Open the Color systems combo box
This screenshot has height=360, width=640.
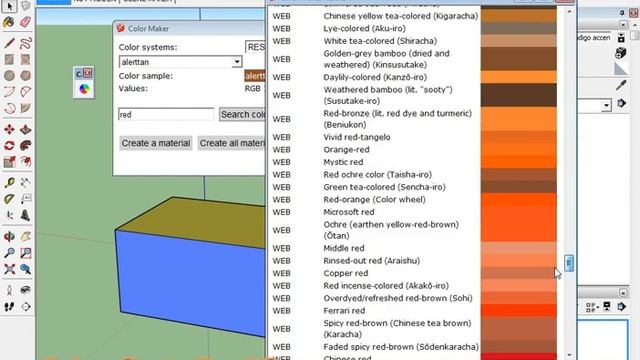tap(255, 47)
